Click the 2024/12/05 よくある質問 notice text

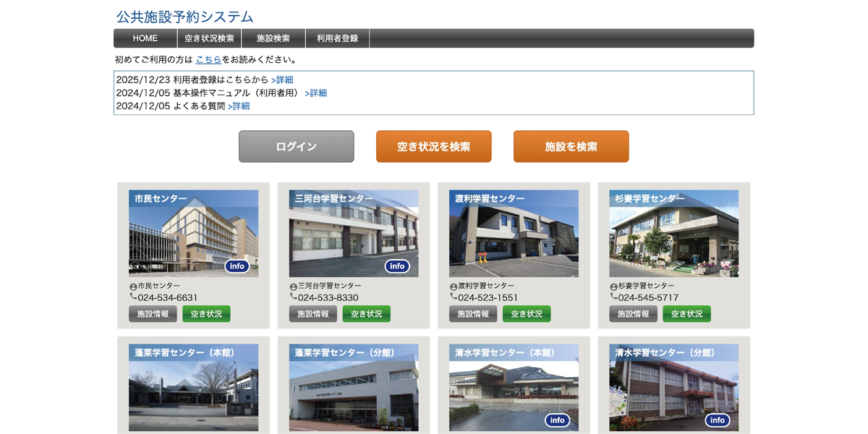(x=171, y=106)
